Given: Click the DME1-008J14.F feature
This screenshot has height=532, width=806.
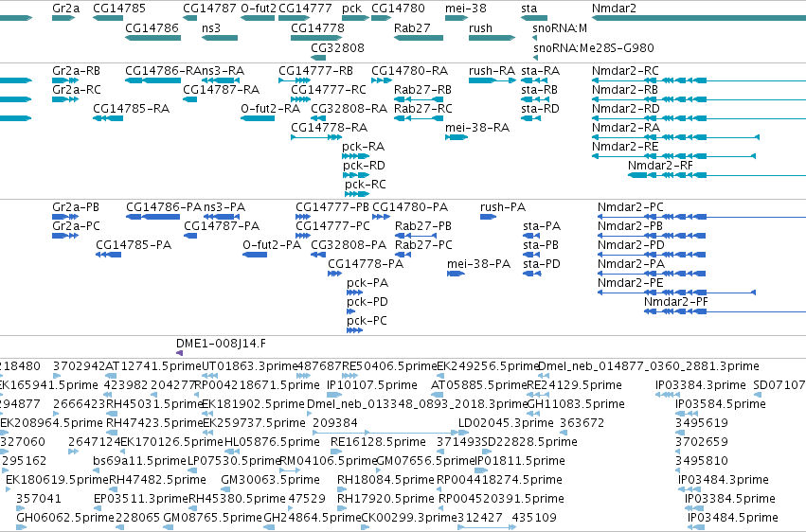Looking at the screenshot, I should tap(179, 353).
